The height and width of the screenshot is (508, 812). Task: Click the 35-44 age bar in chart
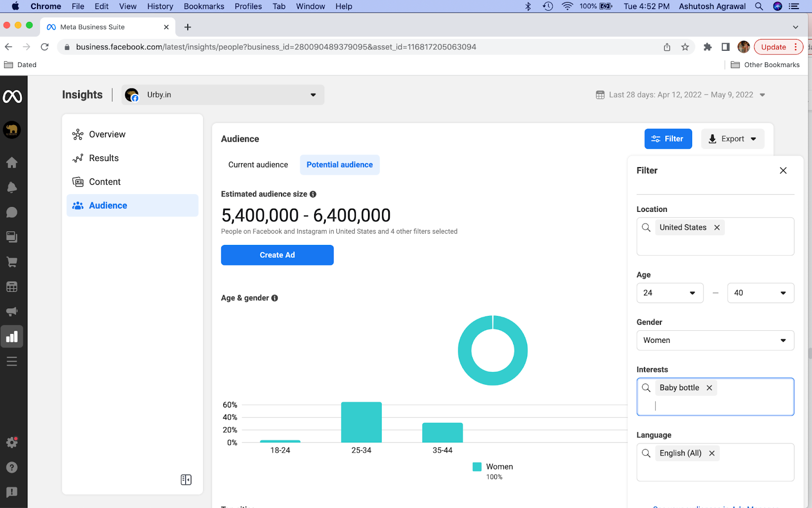[x=443, y=433]
